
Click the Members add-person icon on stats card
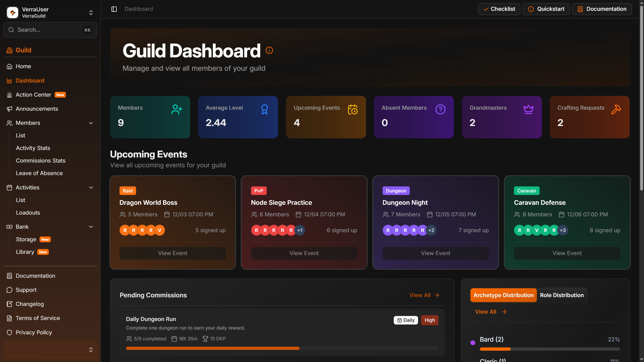(x=177, y=109)
